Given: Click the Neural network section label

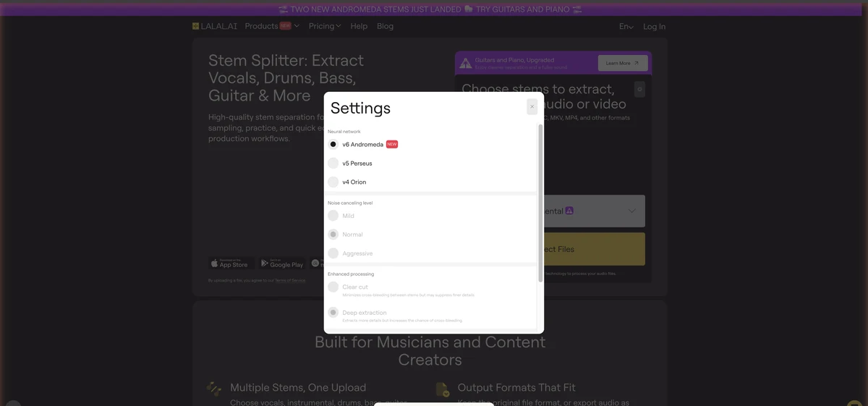Looking at the screenshot, I should [344, 132].
